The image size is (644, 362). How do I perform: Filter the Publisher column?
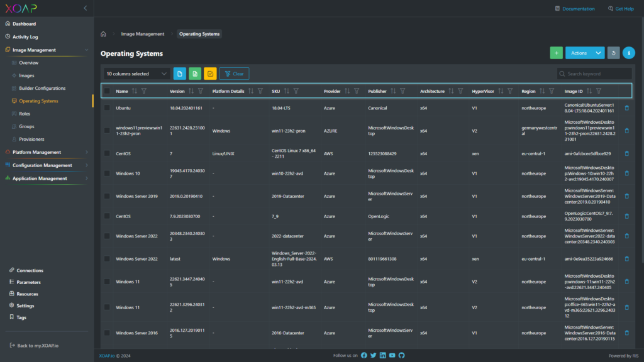[x=402, y=91]
